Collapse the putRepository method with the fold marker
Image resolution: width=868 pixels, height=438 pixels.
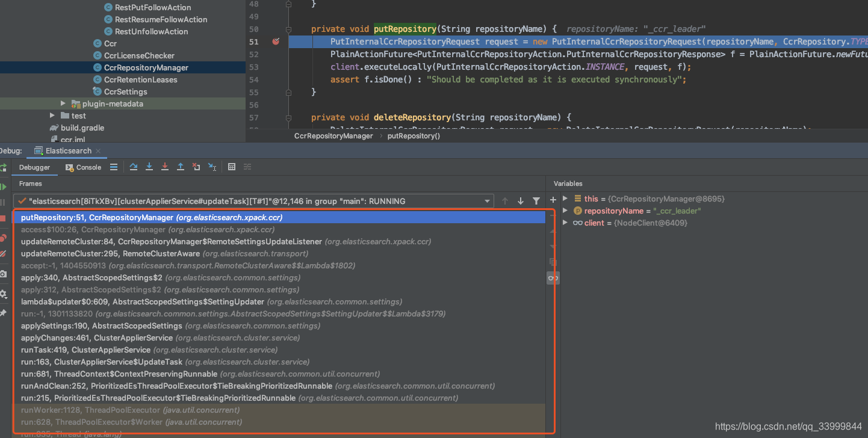tap(288, 29)
